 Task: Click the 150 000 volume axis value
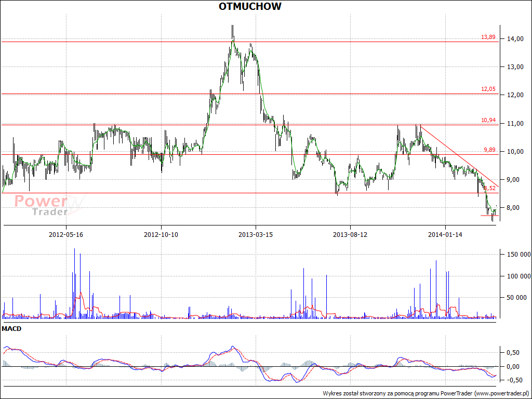(x=519, y=255)
